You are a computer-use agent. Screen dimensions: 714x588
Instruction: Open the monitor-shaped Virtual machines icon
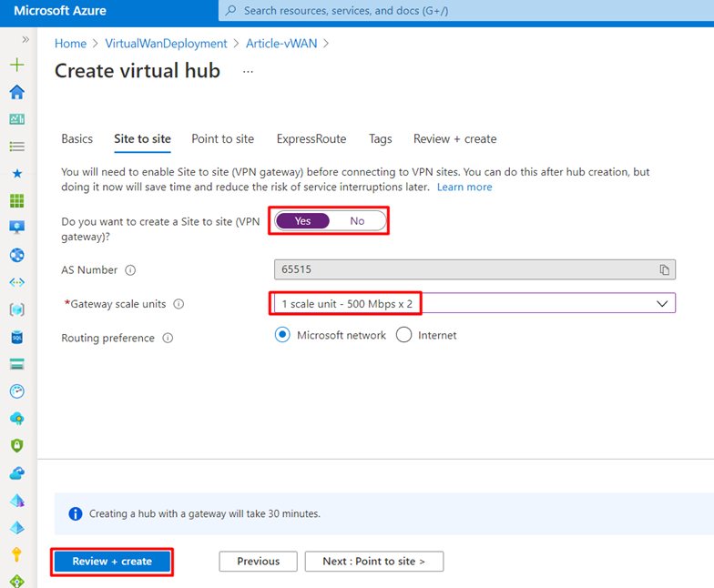(16, 228)
